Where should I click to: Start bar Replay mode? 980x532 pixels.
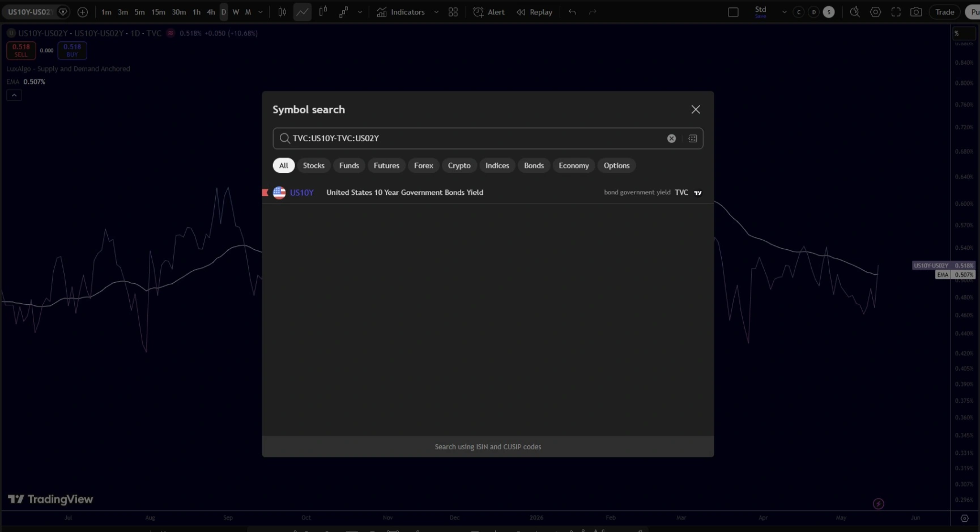(534, 12)
